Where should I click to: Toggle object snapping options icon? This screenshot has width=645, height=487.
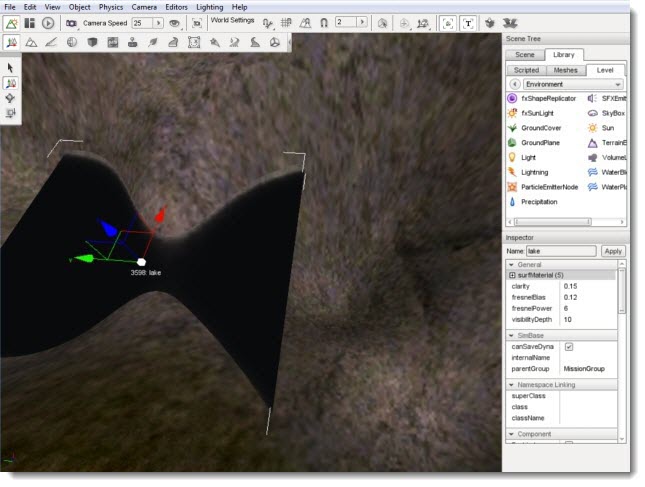point(268,23)
